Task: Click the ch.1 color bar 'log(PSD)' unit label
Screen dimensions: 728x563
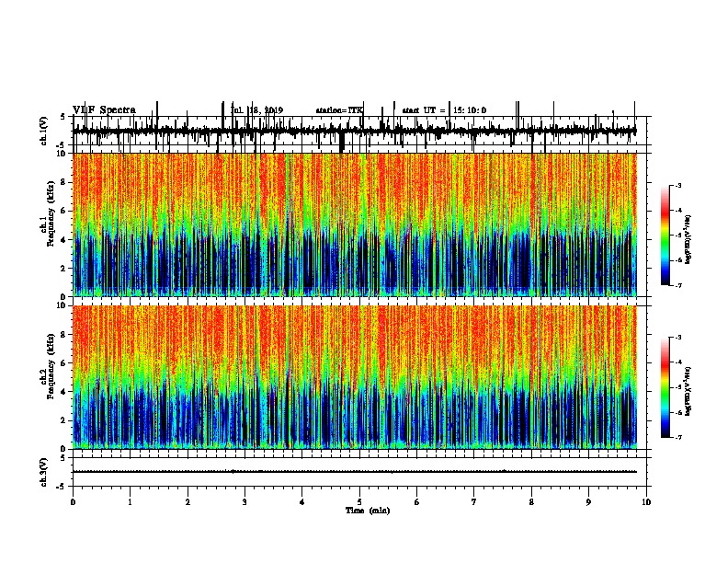Action: (x=688, y=239)
